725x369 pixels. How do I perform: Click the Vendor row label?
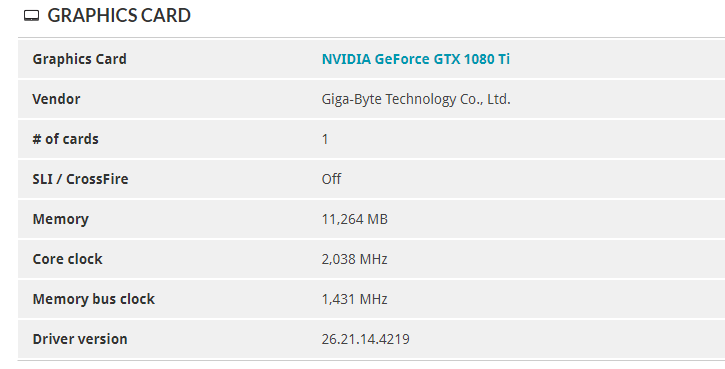click(56, 99)
